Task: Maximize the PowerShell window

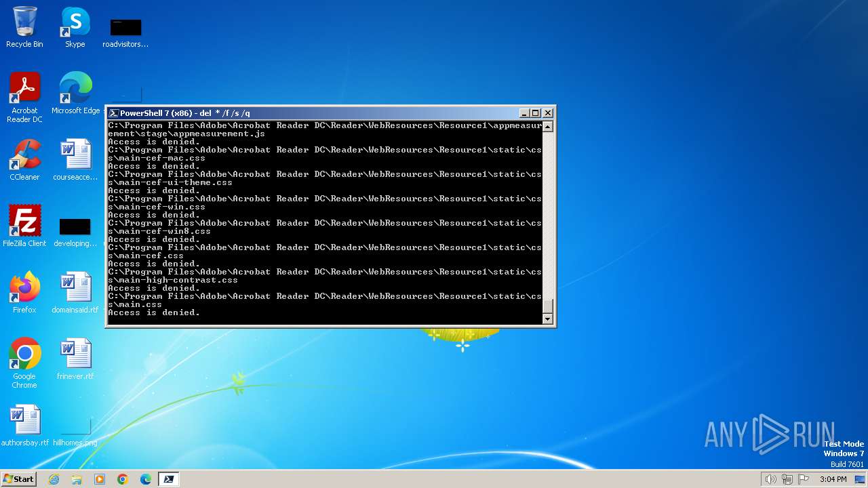Action: click(536, 113)
